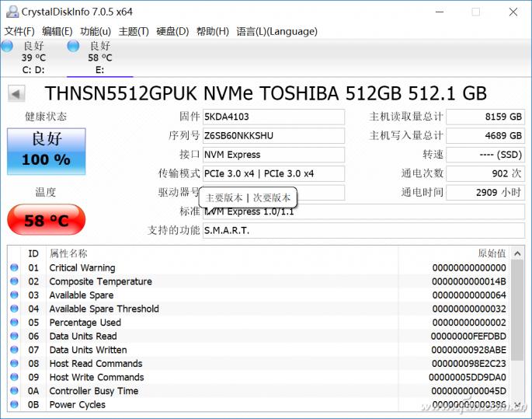Viewport: 532px width, 419px height.
Task: Click the status dot for Data Units Written
Action: [x=14, y=350]
